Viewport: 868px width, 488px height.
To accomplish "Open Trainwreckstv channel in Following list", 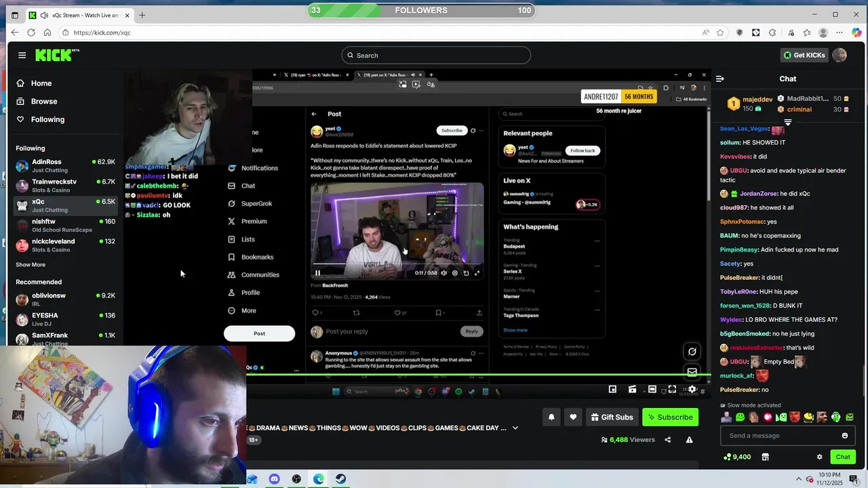I will [x=65, y=185].
